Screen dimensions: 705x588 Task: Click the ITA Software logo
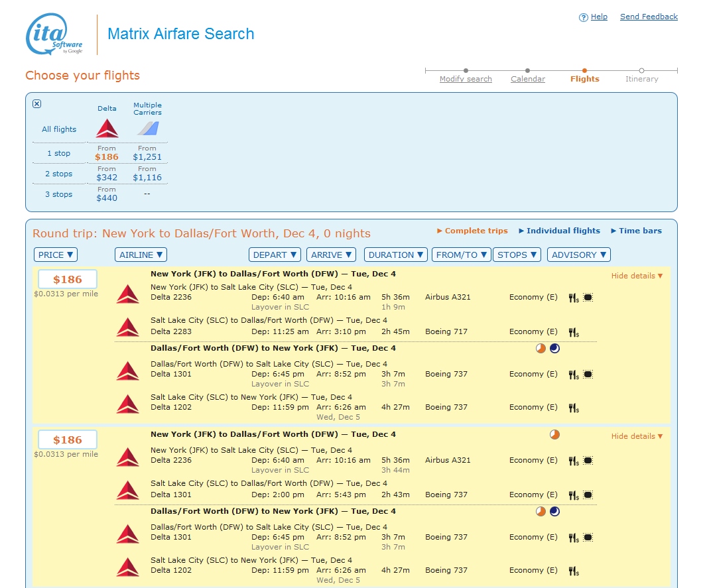pyautogui.click(x=54, y=34)
